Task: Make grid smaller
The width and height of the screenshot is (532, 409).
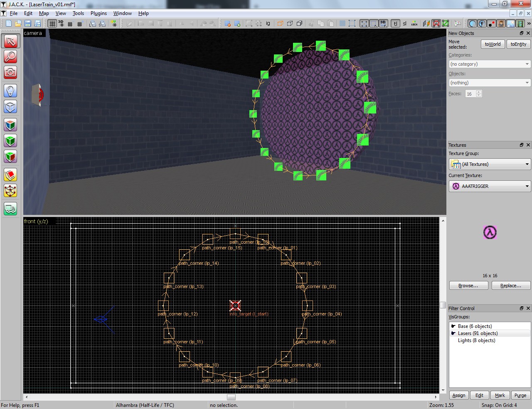Action: [70, 24]
